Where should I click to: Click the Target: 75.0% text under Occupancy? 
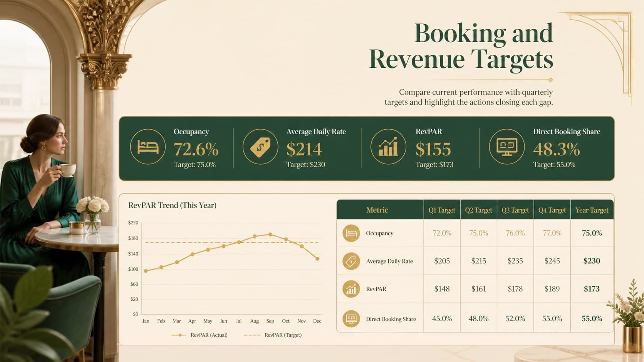coord(195,165)
